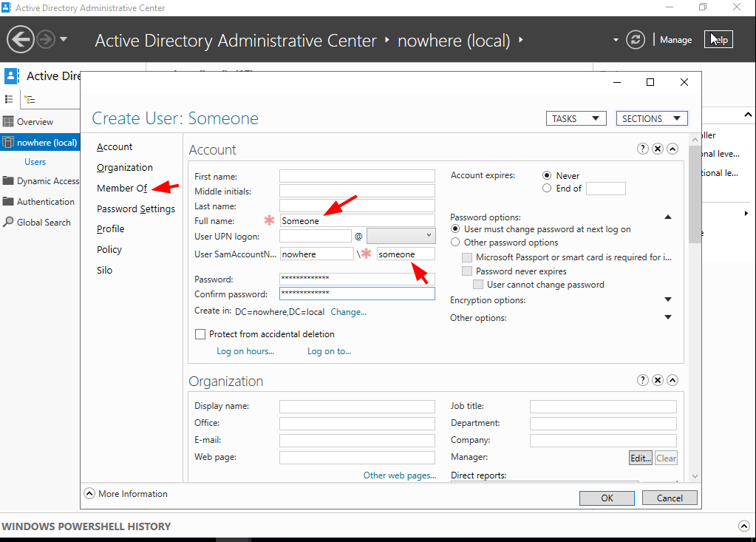
Task: Select nowhere (local) node in sidebar
Action: click(x=40, y=142)
